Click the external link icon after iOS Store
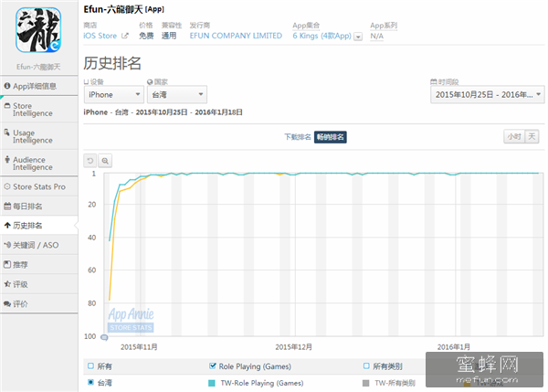548x392 pixels. click(125, 36)
